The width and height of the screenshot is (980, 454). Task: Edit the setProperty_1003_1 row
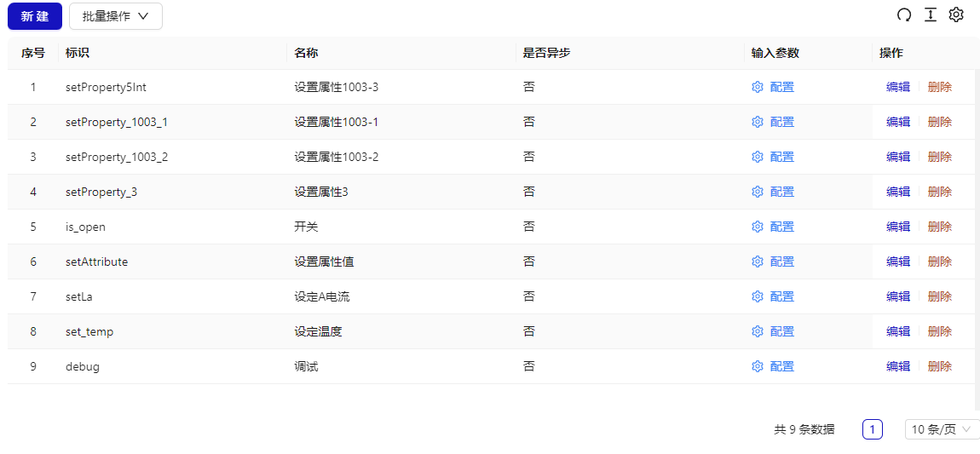pos(897,122)
